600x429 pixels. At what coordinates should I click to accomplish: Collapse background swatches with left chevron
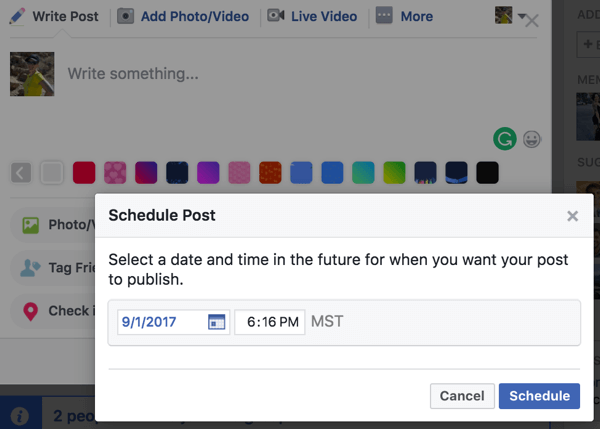(x=21, y=173)
